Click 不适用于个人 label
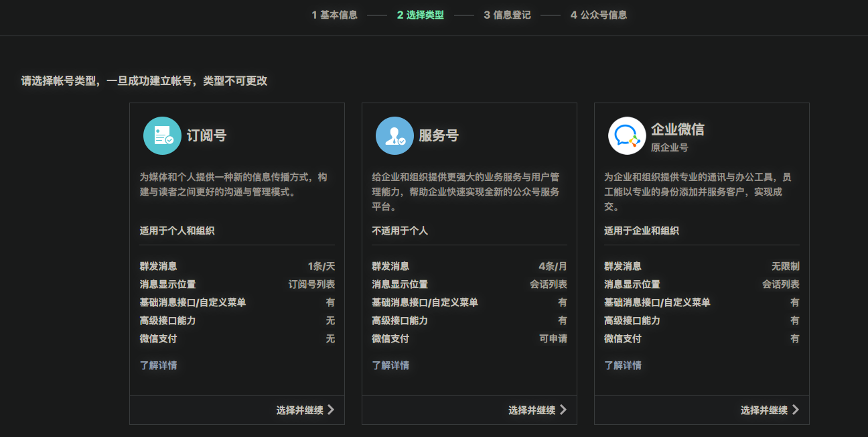 click(400, 231)
